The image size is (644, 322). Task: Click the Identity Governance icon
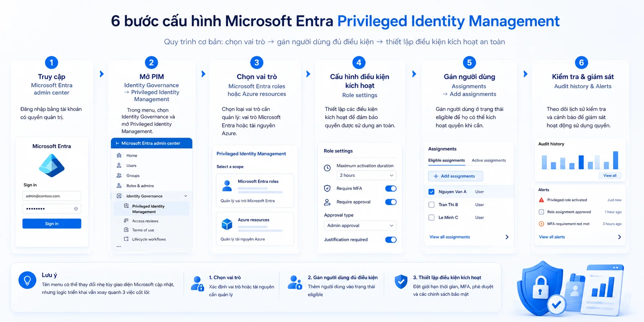(119, 196)
